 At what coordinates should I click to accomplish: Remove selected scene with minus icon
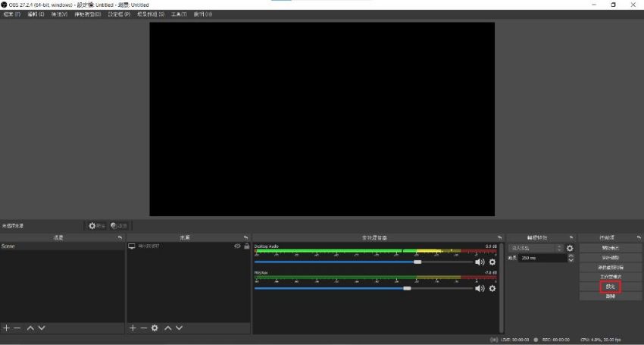point(17,328)
